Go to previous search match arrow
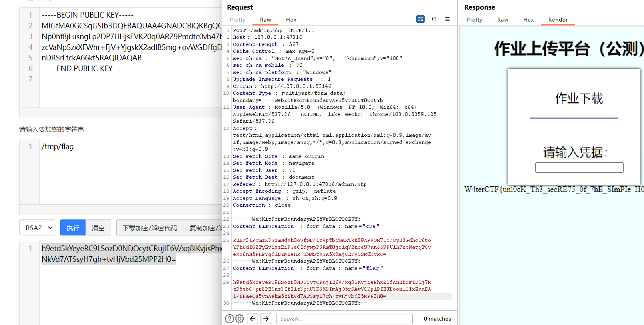Screen dimensions: 644x325 [252, 319]
